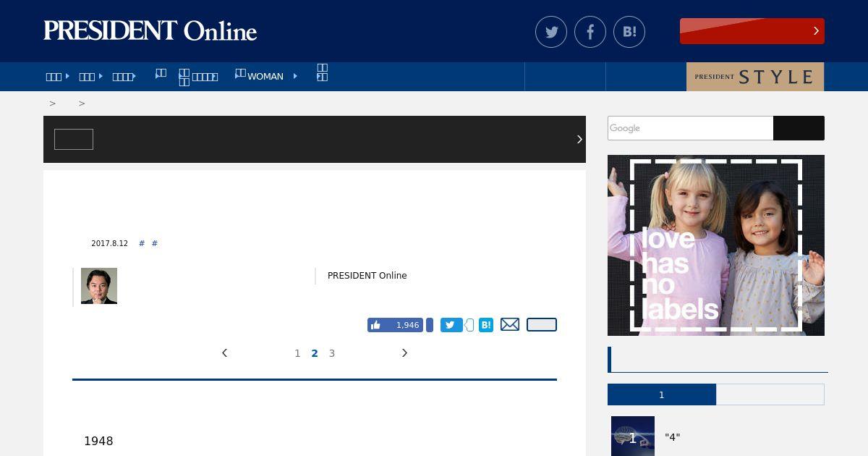Click inside the Google search field
The width and height of the screenshot is (868, 456).
tap(690, 128)
